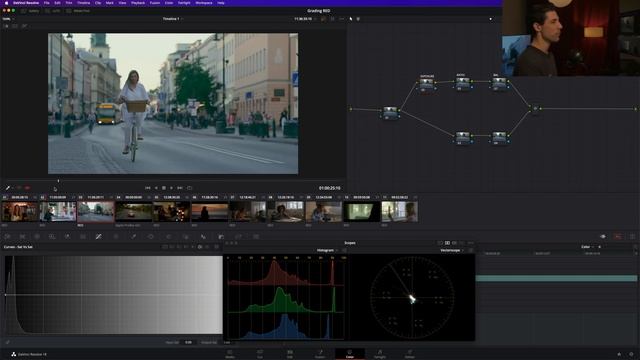Click the viewer scrubber playhead
This screenshot has width=640, height=360.
tap(58, 180)
